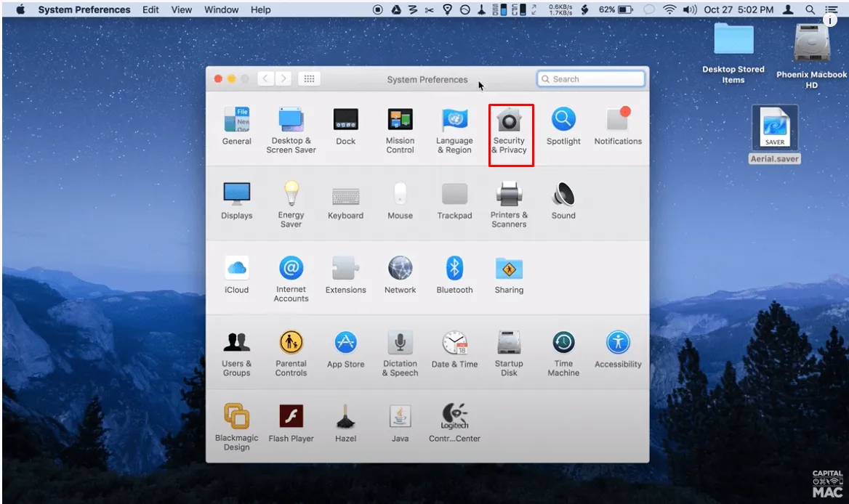The width and height of the screenshot is (849, 504).
Task: Open Printers & Scanners preferences
Action: (509, 204)
